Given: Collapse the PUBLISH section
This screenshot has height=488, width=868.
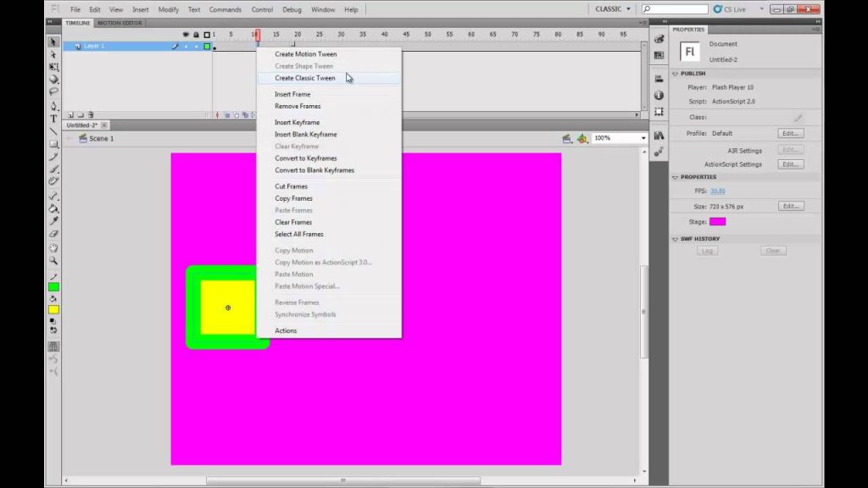Looking at the screenshot, I should (676, 74).
